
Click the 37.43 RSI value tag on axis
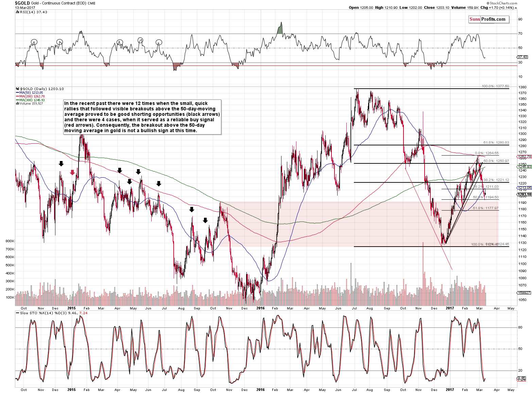point(523,57)
